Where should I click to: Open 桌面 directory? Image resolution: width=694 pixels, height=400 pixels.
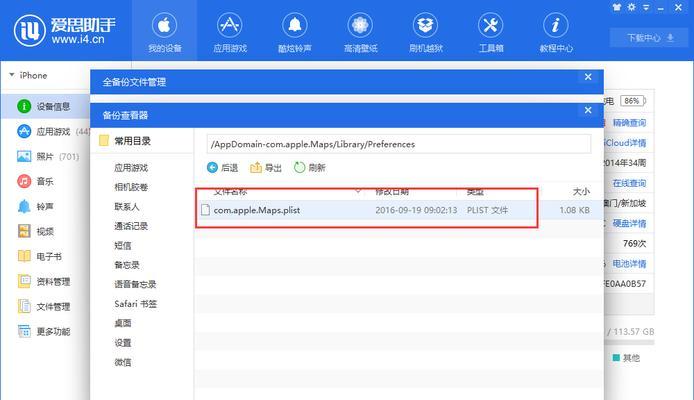pos(123,323)
